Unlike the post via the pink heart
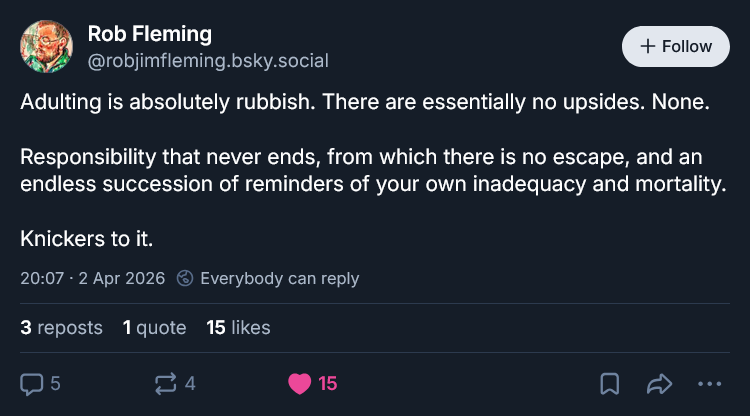This screenshot has height=416, width=750. coord(299,383)
